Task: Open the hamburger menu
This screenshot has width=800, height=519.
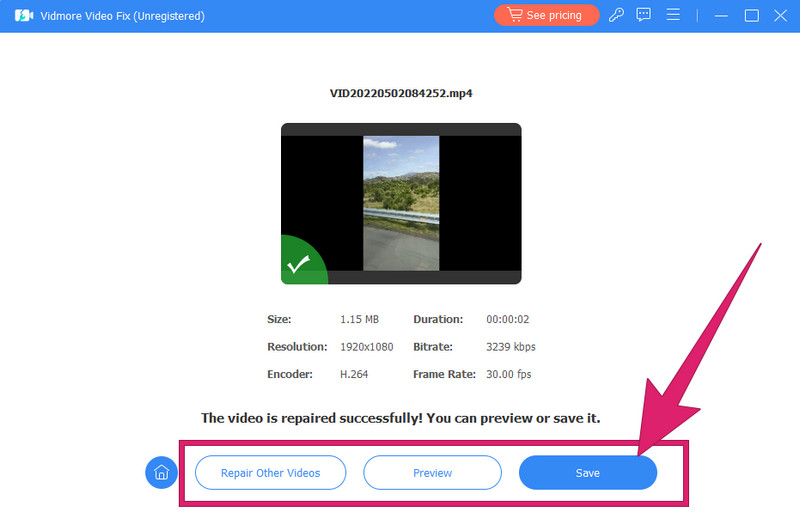Action: click(x=673, y=14)
